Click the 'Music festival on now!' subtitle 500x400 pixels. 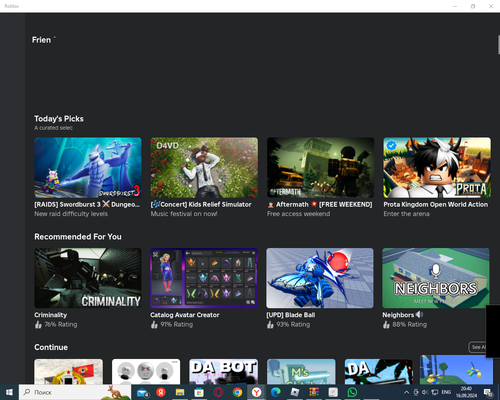click(x=184, y=214)
